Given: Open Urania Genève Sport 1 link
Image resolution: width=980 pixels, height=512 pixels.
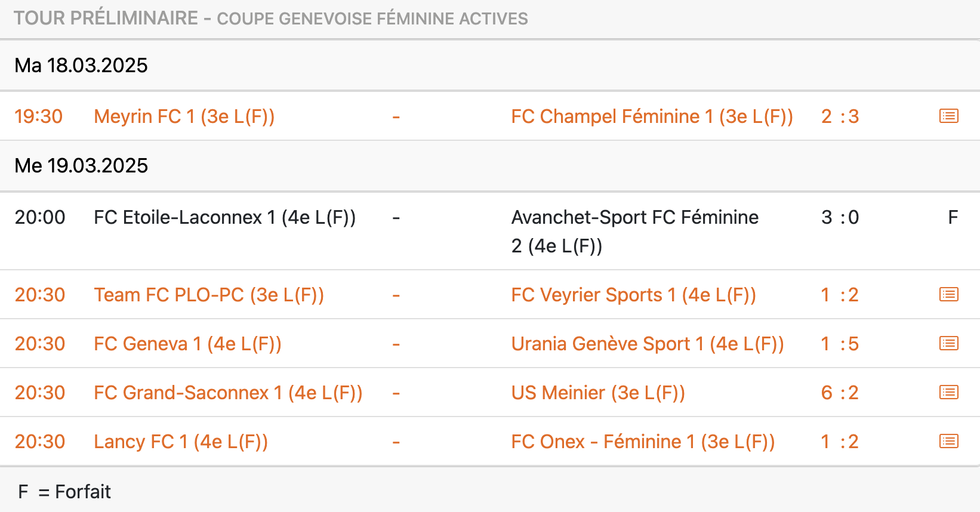Looking at the screenshot, I should [x=648, y=344].
